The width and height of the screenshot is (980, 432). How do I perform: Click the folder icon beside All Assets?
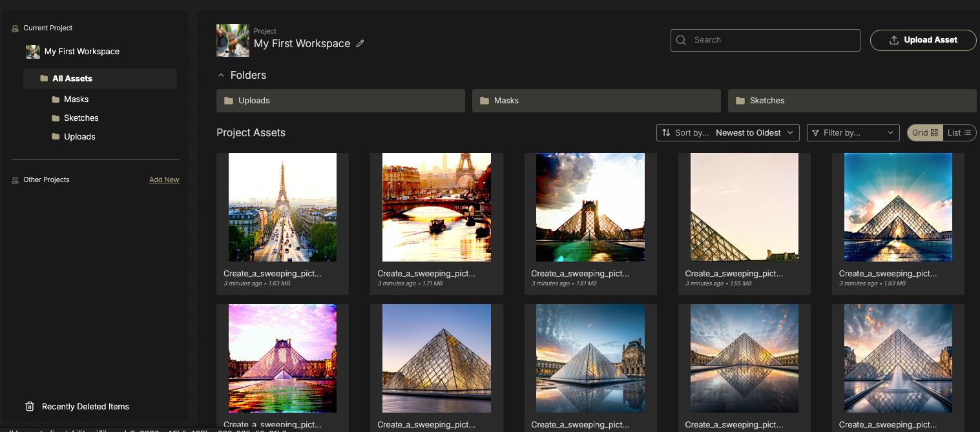[x=44, y=78]
